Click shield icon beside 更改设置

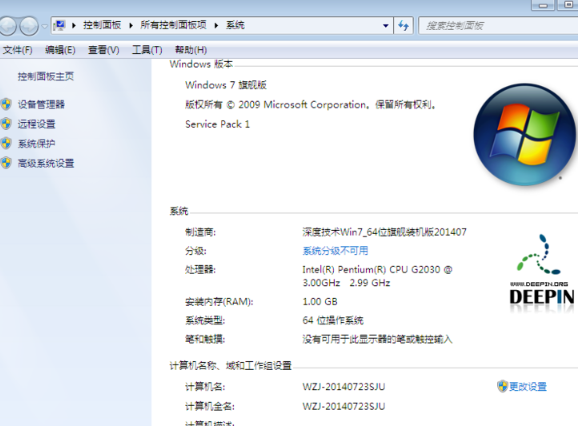click(502, 386)
